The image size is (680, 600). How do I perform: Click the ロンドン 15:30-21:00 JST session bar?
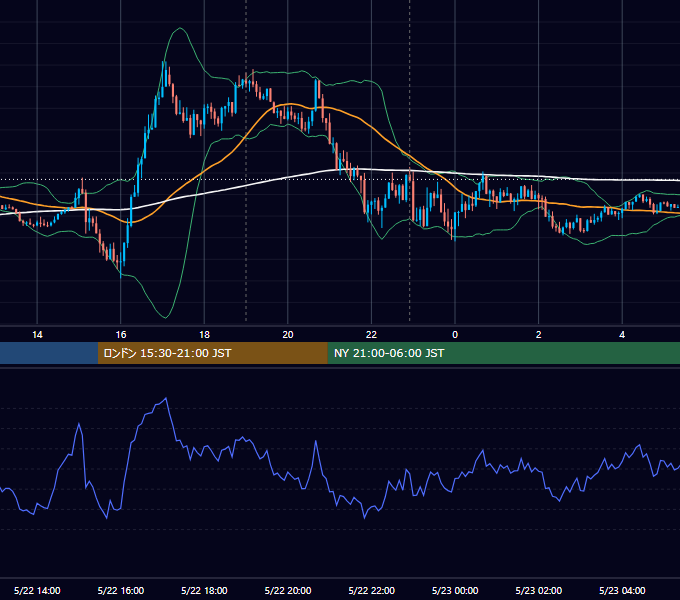click(x=212, y=353)
